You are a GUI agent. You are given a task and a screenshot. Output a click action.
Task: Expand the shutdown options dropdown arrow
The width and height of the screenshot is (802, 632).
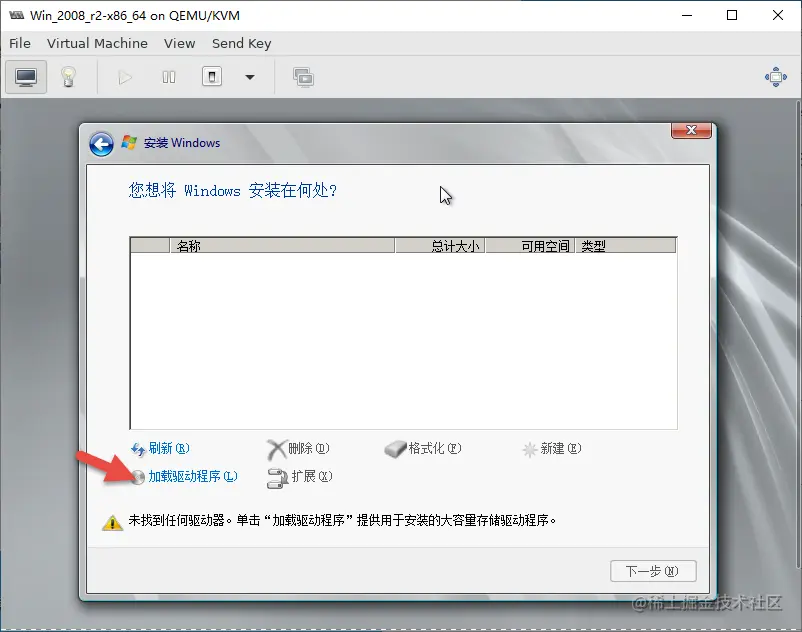(250, 78)
